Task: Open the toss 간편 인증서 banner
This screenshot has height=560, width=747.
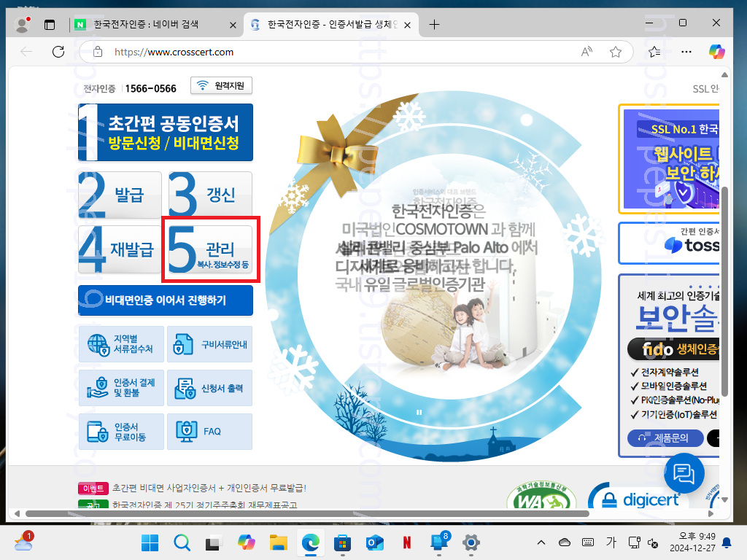Action: tap(670, 243)
